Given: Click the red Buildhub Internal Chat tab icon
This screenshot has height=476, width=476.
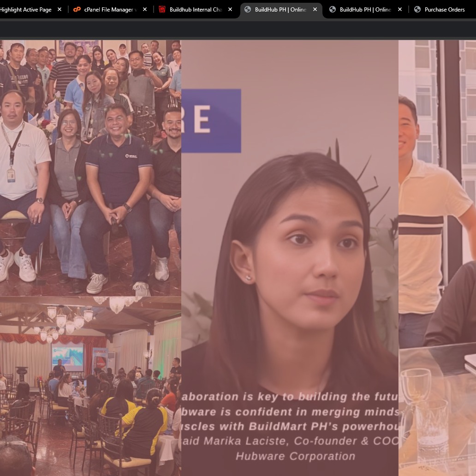Looking at the screenshot, I should [x=162, y=9].
